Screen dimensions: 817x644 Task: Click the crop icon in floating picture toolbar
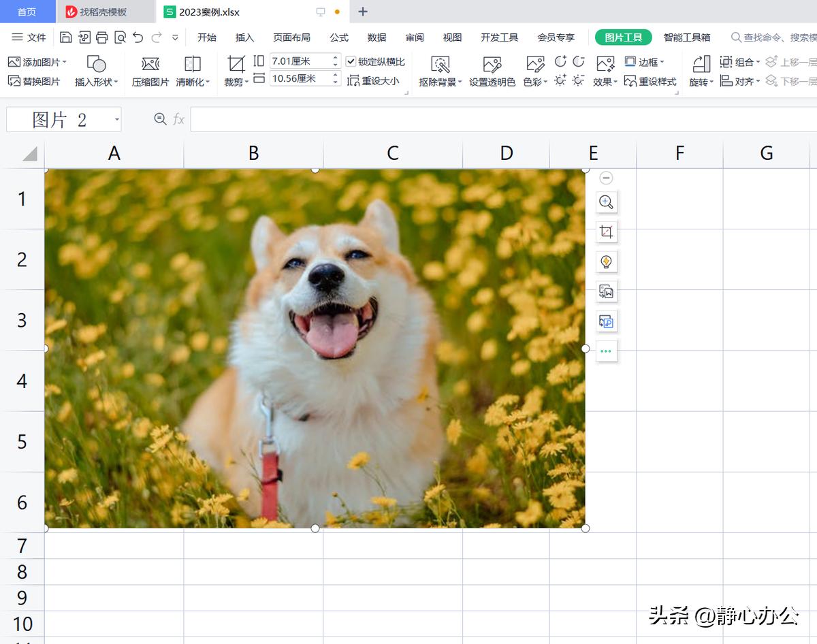tap(606, 232)
